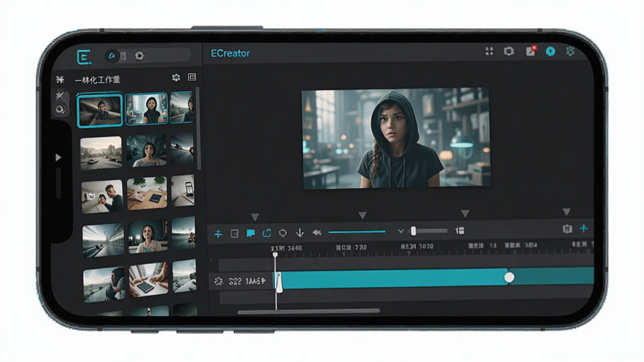Open the track settings gear on the teal clip row
Screen dimensions: 644x362
[x=218, y=281]
